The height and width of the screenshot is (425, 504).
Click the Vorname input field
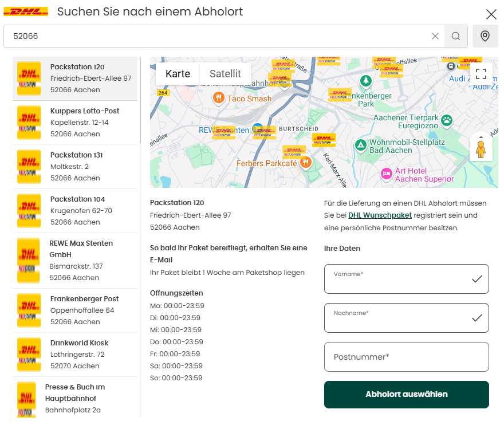coord(406,279)
